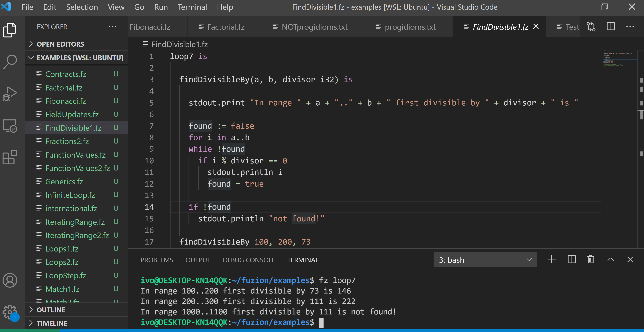Open the Terminal menu in menu bar
Screen dimensions: 644x332
(x=192, y=7)
